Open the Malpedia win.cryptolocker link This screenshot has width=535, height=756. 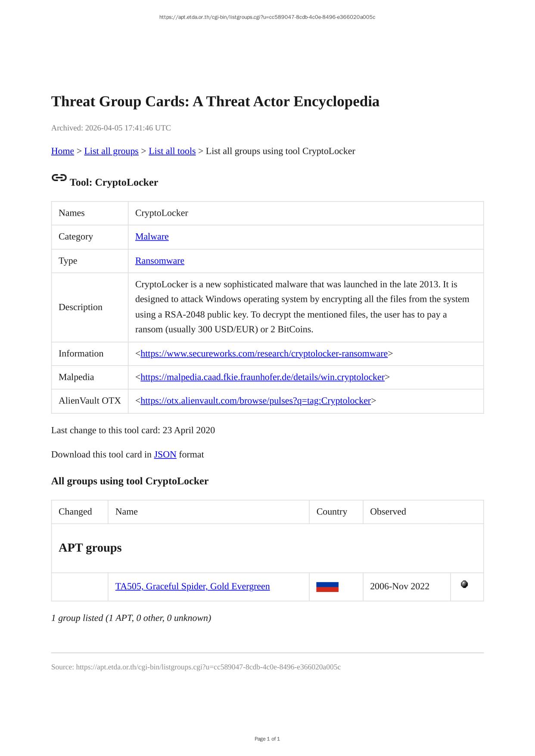262,378
